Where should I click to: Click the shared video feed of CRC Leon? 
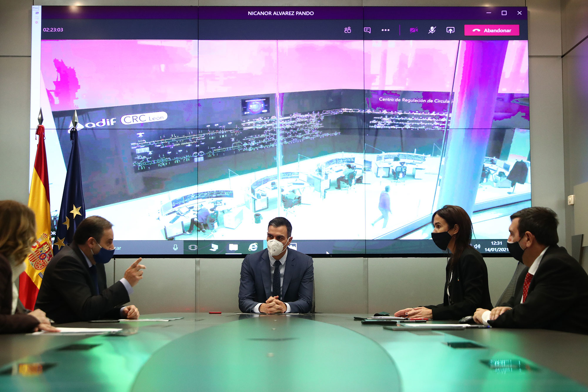pyautogui.click(x=285, y=140)
